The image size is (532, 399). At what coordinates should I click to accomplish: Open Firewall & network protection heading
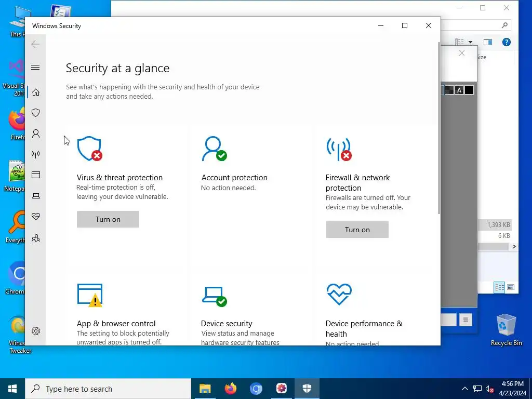[357, 182]
